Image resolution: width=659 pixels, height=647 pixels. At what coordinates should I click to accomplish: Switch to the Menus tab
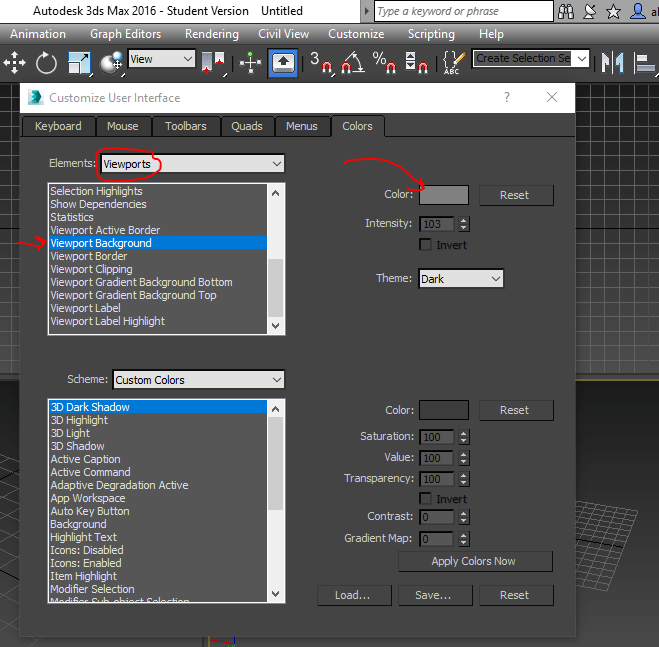point(301,126)
